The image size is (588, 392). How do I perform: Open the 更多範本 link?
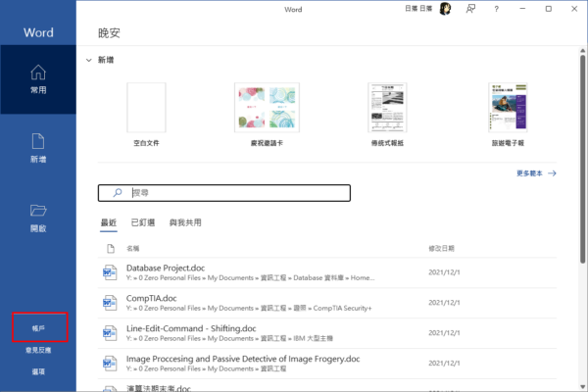pos(536,173)
